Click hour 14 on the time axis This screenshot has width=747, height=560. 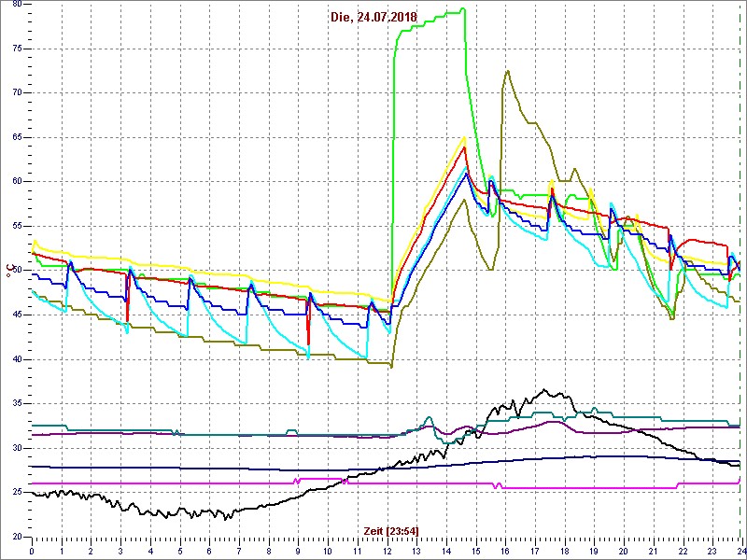click(446, 552)
